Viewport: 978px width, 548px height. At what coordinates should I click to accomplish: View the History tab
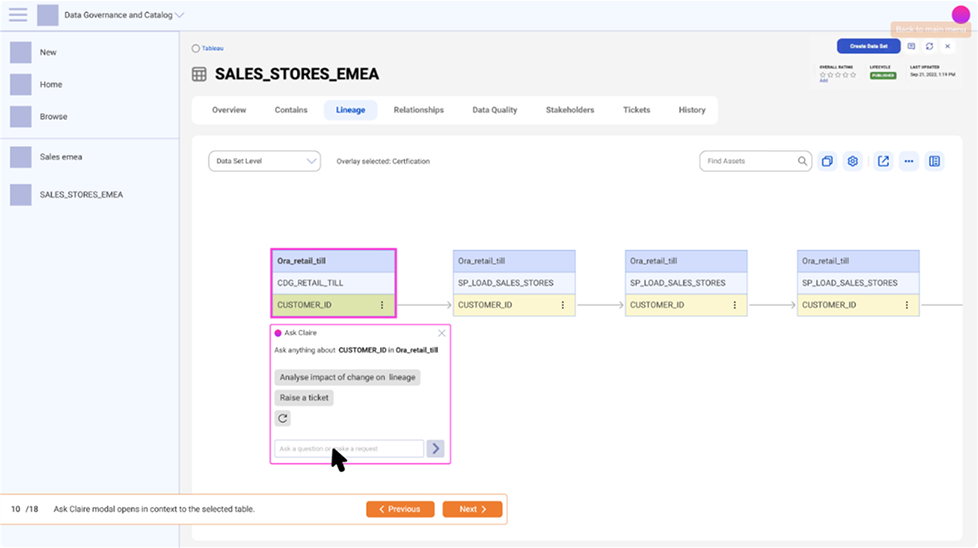(x=692, y=110)
